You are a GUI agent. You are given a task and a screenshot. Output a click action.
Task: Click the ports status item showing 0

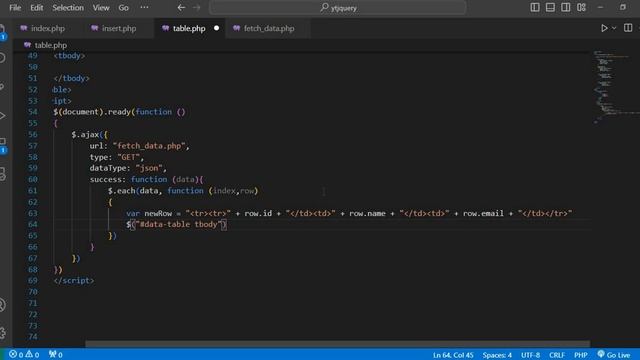(x=55, y=354)
